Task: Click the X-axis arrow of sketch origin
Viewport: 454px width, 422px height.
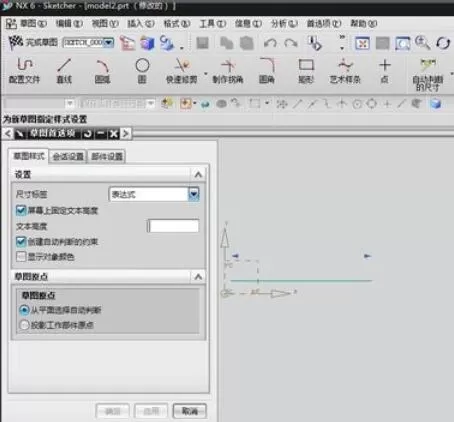Action: pos(280,293)
